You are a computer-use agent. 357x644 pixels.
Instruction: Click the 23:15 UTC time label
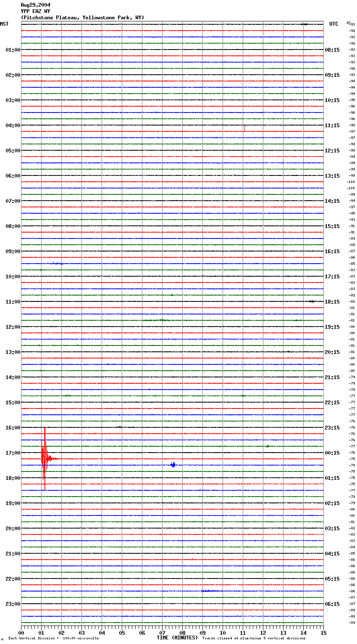point(332,428)
